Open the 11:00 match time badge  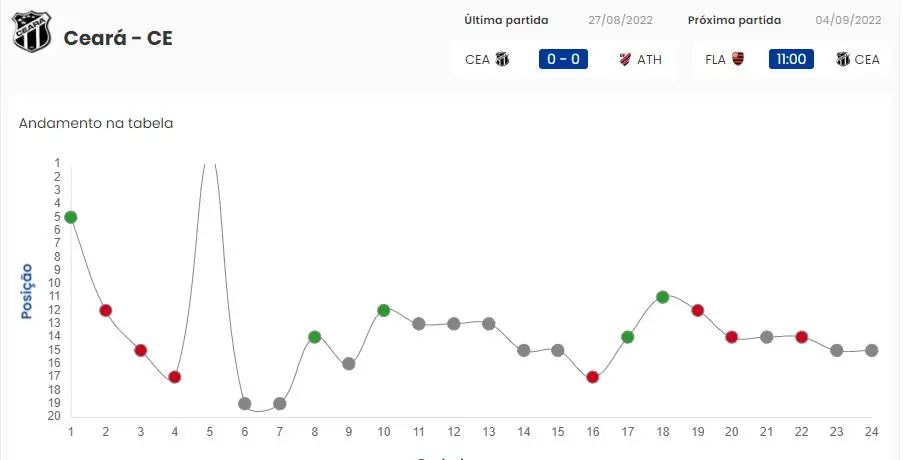[791, 59]
